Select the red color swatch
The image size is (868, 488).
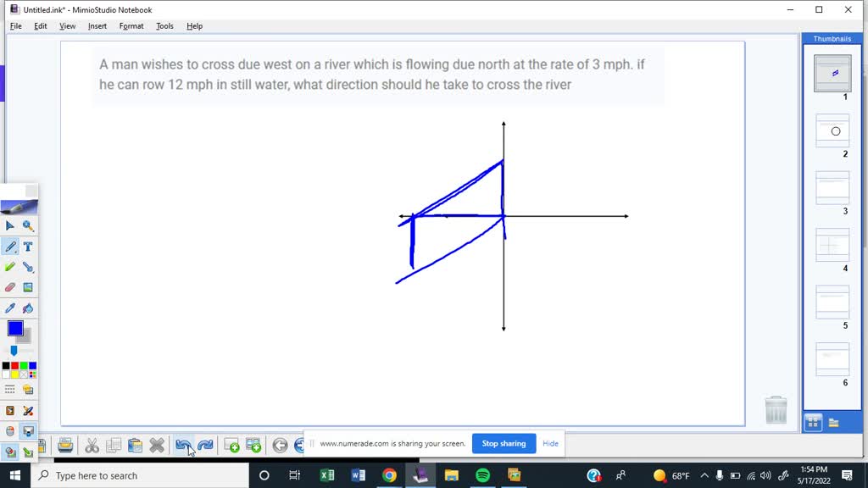(x=14, y=364)
